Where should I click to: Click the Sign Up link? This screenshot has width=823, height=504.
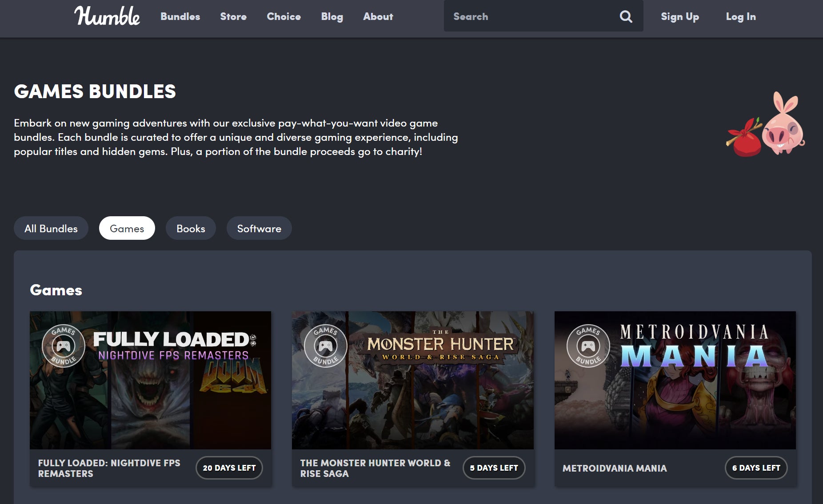point(680,17)
